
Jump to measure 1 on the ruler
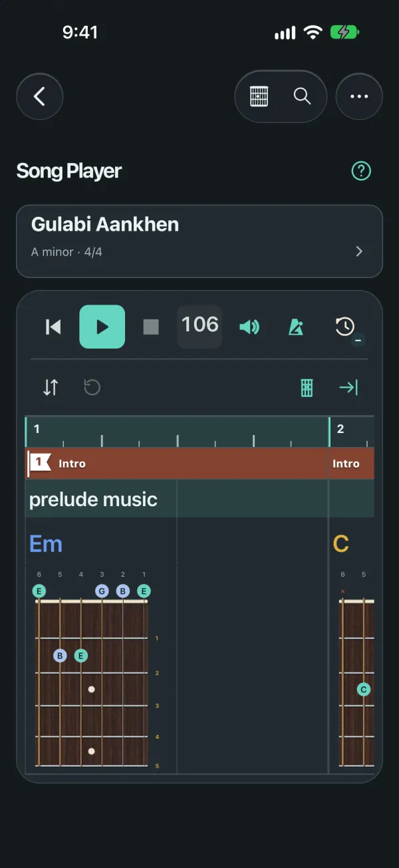coord(37,429)
